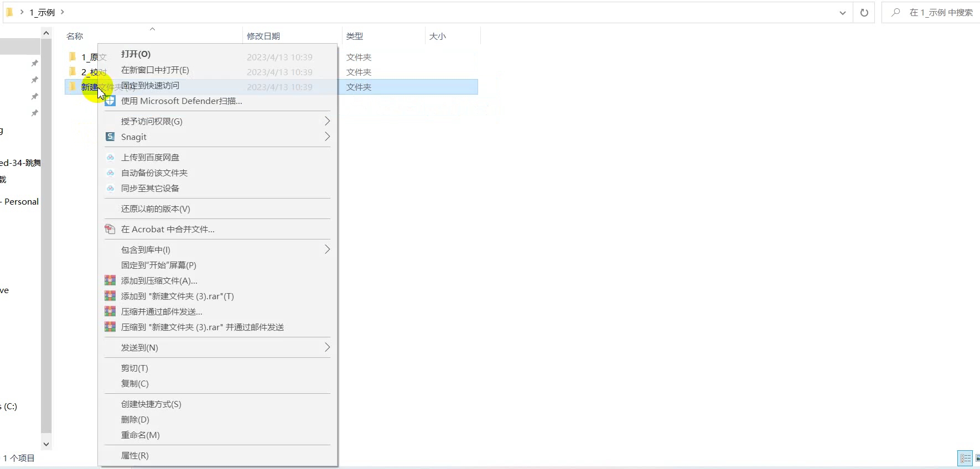Expand the 包含到库中(I) submenu arrow

(x=327, y=249)
